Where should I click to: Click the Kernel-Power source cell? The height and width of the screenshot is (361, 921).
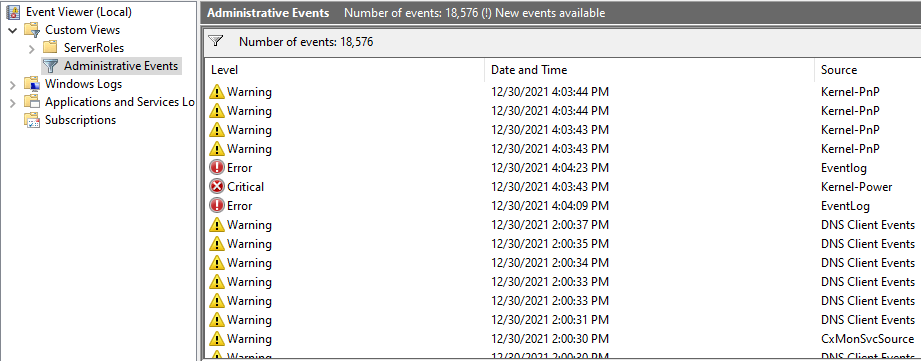click(856, 187)
